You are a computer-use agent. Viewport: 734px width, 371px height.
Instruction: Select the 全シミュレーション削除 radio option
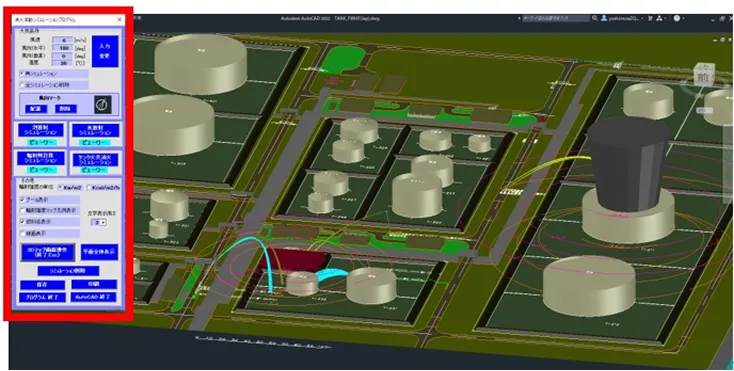[54, 85]
